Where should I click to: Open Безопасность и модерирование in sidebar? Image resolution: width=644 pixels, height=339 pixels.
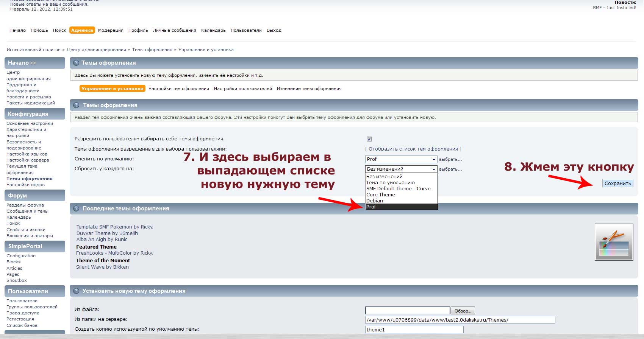point(24,145)
